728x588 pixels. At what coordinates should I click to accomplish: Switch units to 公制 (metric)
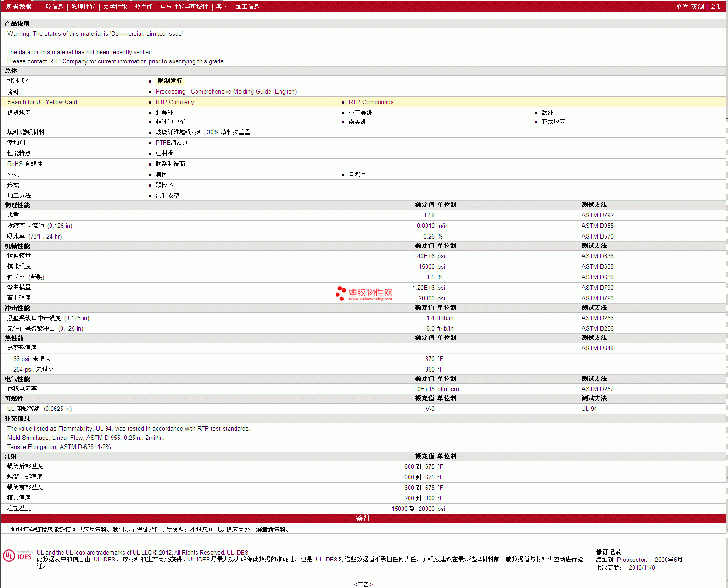tap(716, 7)
